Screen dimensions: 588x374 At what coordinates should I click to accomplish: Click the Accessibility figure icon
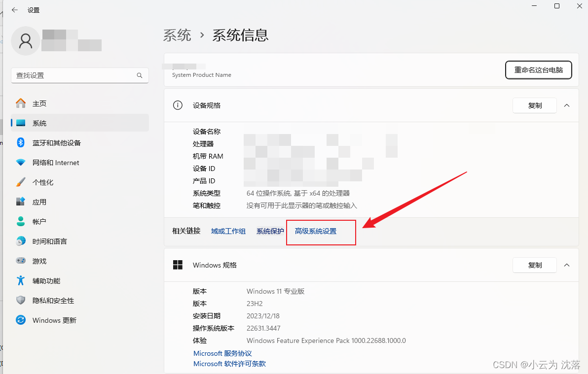click(21, 280)
